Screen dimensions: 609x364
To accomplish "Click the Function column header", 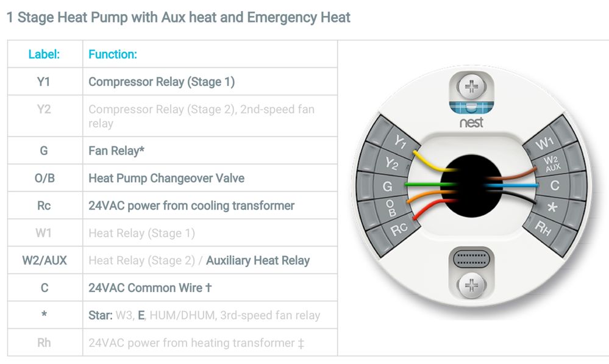I will point(113,54).
